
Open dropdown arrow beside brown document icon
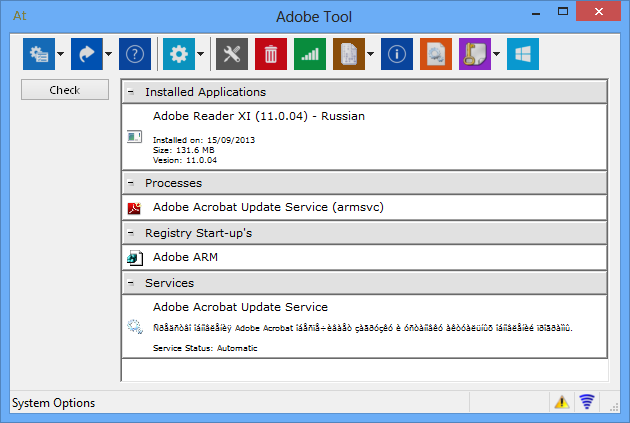pyautogui.click(x=370, y=54)
